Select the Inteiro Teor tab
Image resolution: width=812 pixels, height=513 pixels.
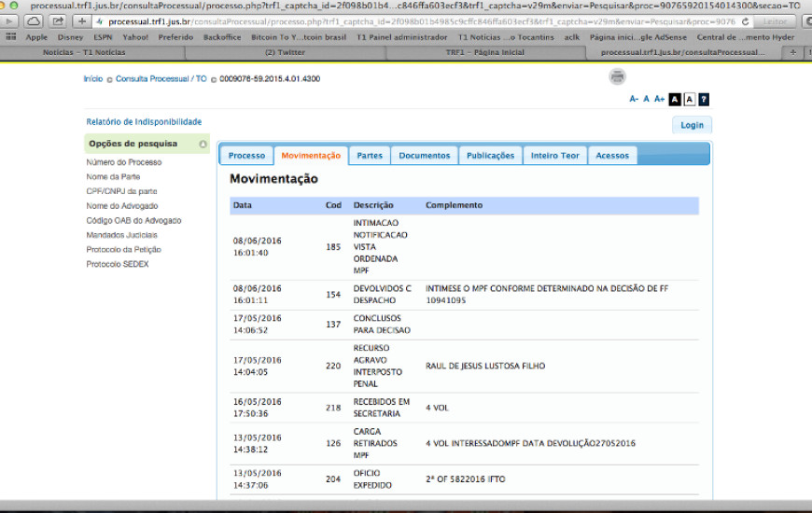pos(554,156)
